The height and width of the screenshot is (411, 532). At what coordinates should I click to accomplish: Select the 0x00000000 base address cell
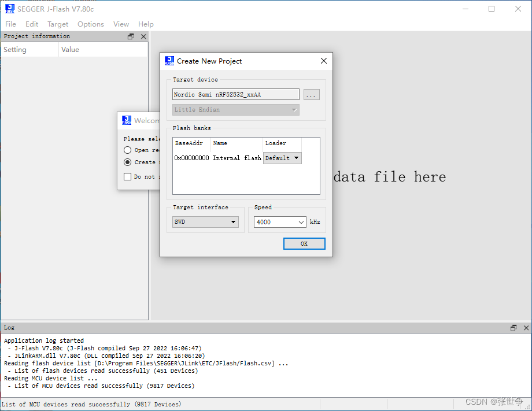192,158
